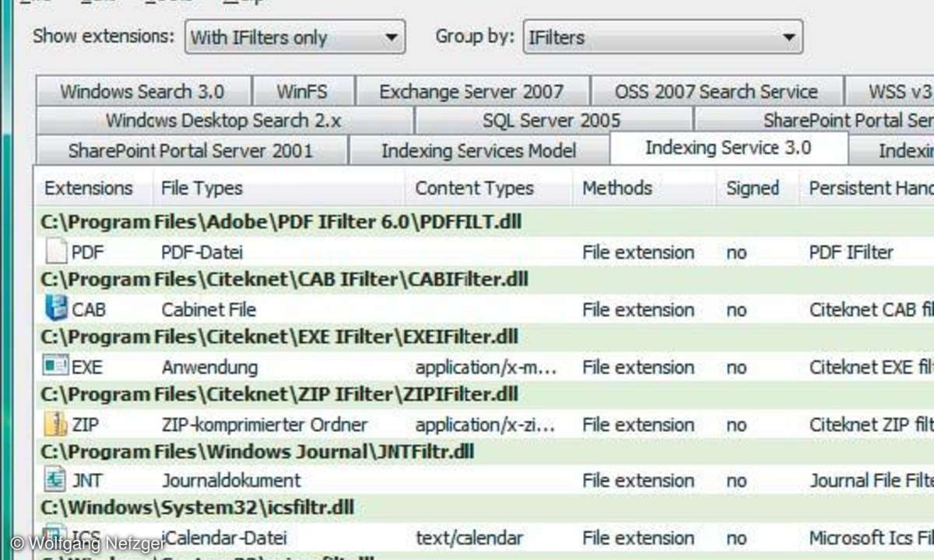Sort by the File Types column header
The height and width of the screenshot is (560, 934).
(202, 188)
